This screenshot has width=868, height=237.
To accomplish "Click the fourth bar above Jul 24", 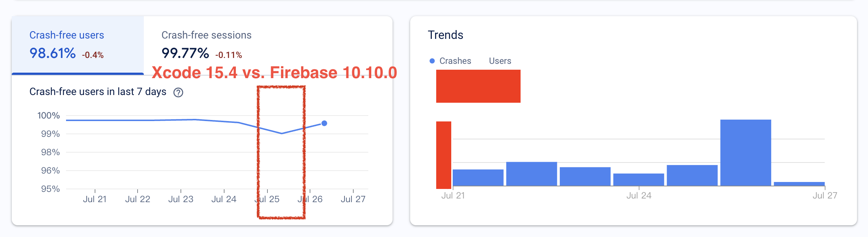I will click(639, 179).
